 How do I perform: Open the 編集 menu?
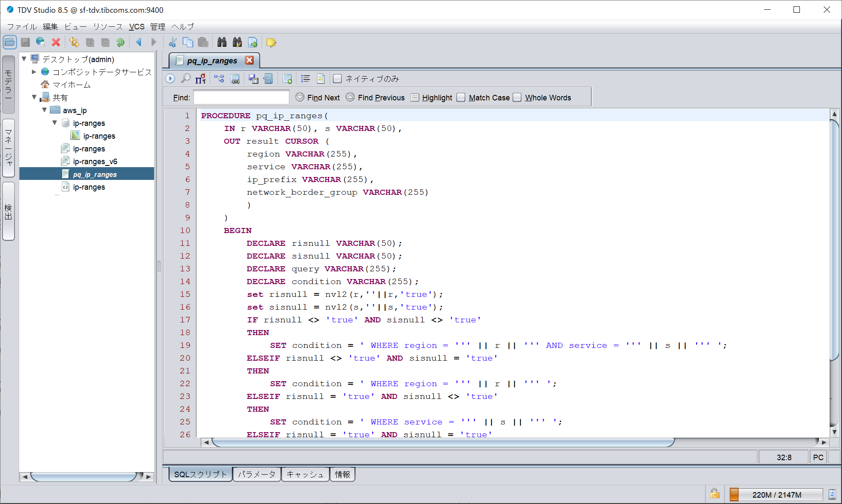tap(50, 26)
